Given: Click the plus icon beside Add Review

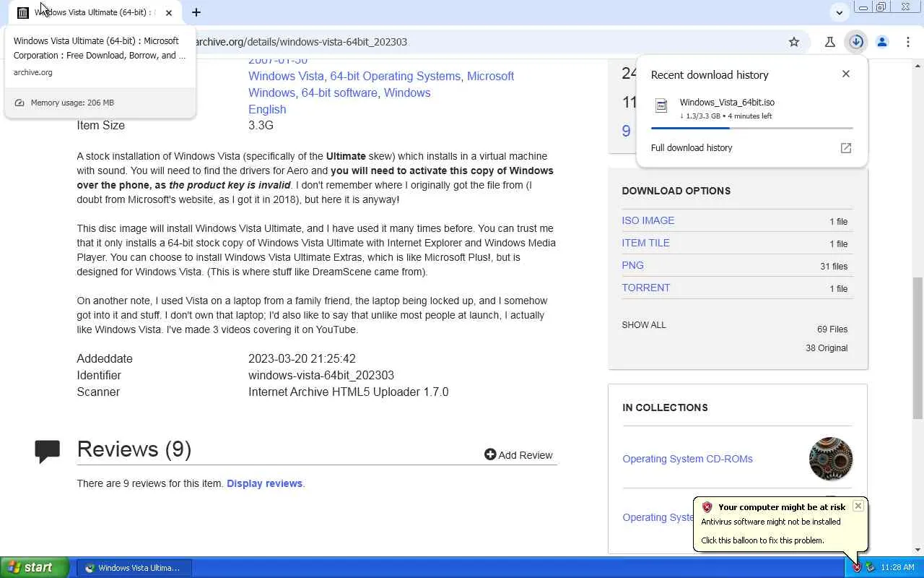Looking at the screenshot, I should [490, 454].
